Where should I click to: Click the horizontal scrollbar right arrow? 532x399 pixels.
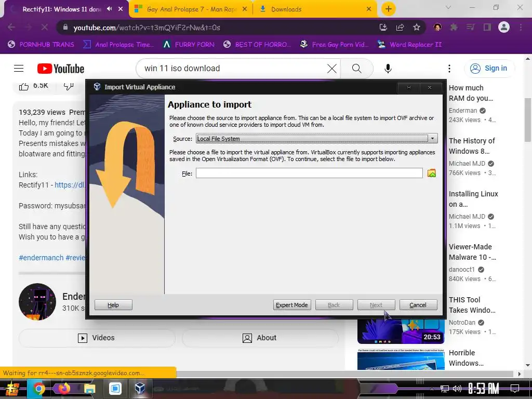[519, 374]
